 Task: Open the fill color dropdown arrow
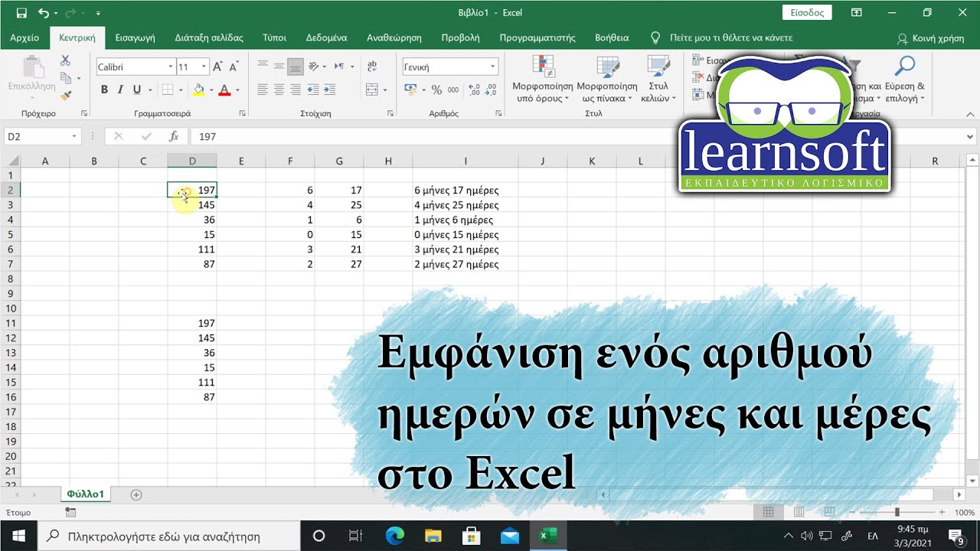[x=211, y=90]
